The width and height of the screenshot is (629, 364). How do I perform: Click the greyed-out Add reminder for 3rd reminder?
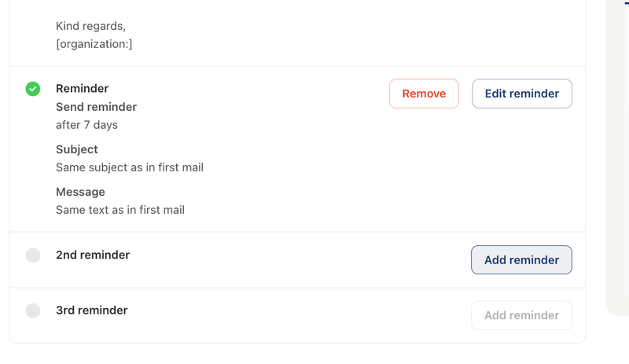[521, 315]
